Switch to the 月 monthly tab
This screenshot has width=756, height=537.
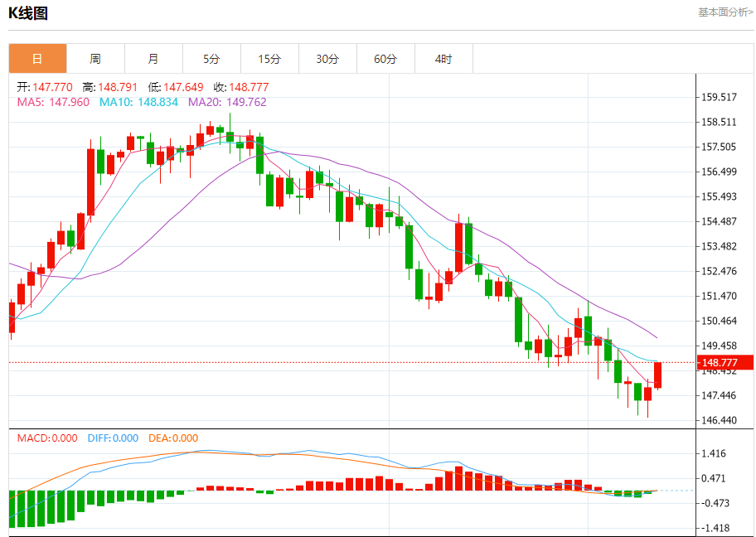point(153,59)
